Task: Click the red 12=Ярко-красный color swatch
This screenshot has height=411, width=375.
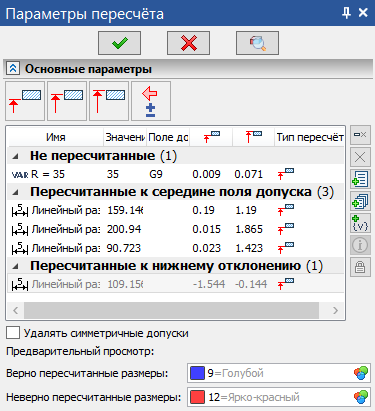Action: [197, 397]
